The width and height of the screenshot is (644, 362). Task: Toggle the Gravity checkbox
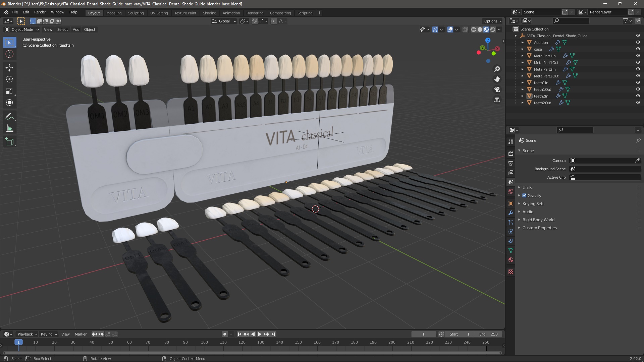[524, 195]
